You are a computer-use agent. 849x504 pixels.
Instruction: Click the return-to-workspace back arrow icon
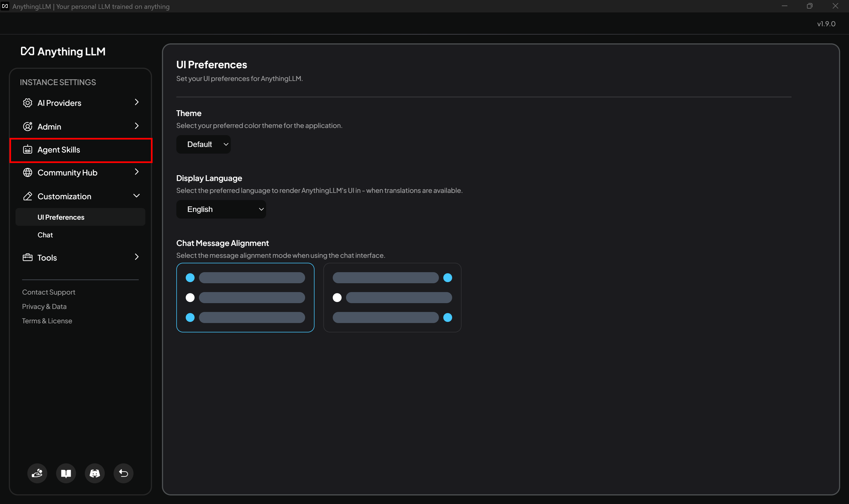coord(123,473)
